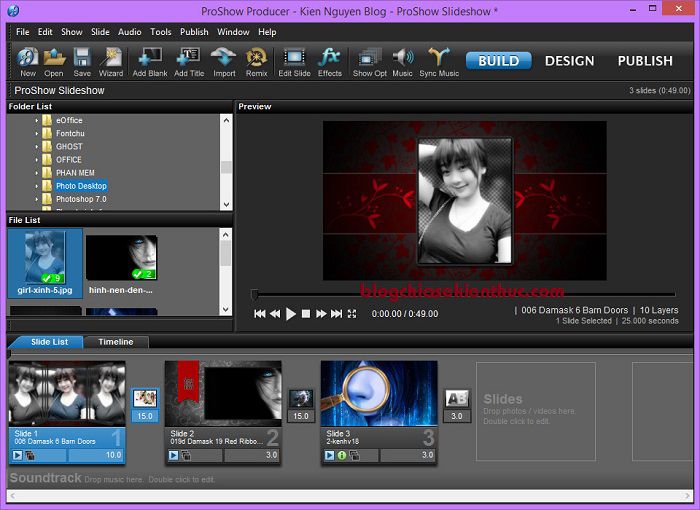Open the Help menu
Image resolution: width=700 pixels, height=510 pixels.
click(x=267, y=32)
